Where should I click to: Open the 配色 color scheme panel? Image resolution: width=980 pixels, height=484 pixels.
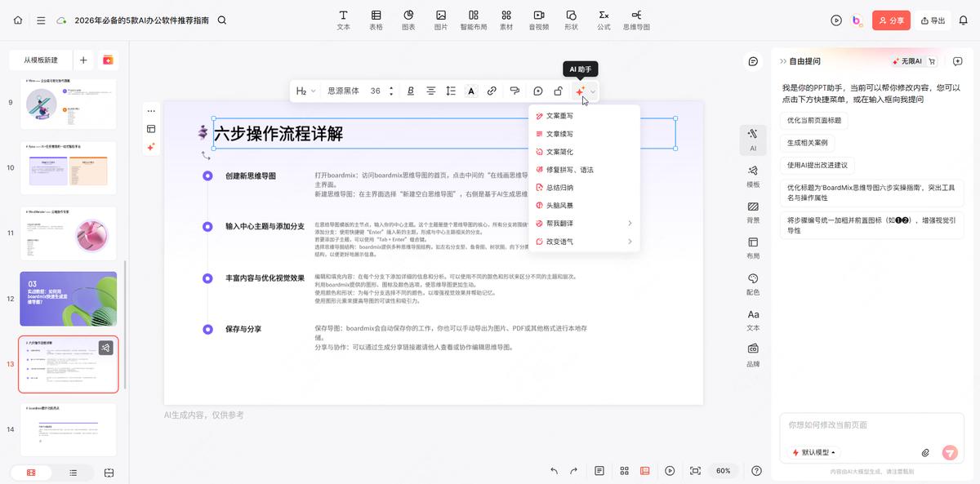(x=753, y=284)
